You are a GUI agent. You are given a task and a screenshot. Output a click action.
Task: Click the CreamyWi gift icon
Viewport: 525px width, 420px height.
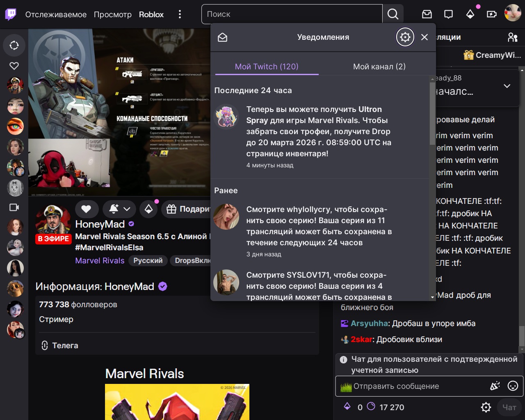468,55
